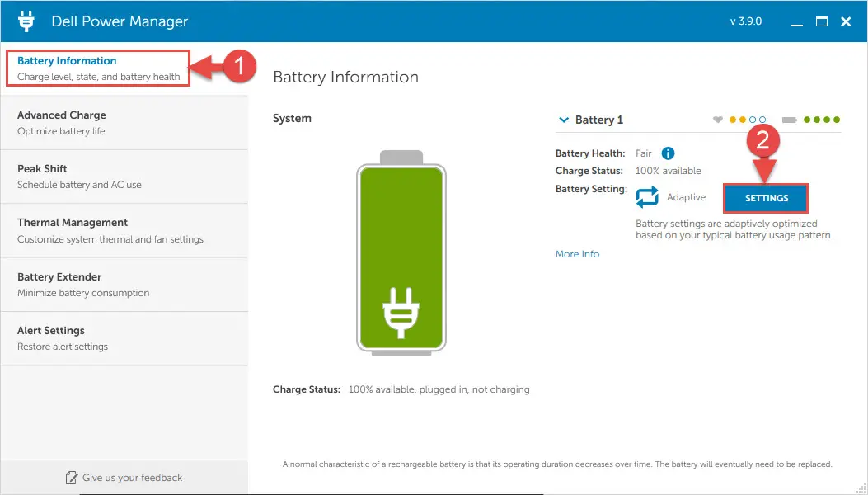Click the green charge level dots indicator

click(821, 120)
